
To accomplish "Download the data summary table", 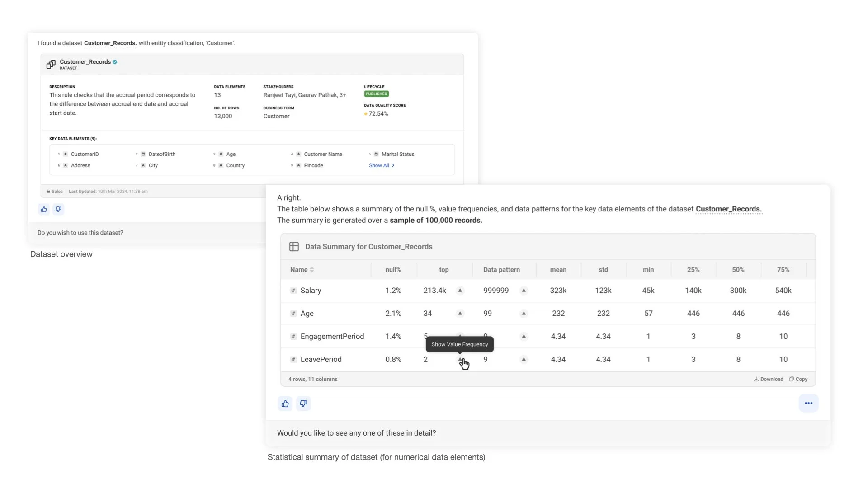I will [x=768, y=379].
